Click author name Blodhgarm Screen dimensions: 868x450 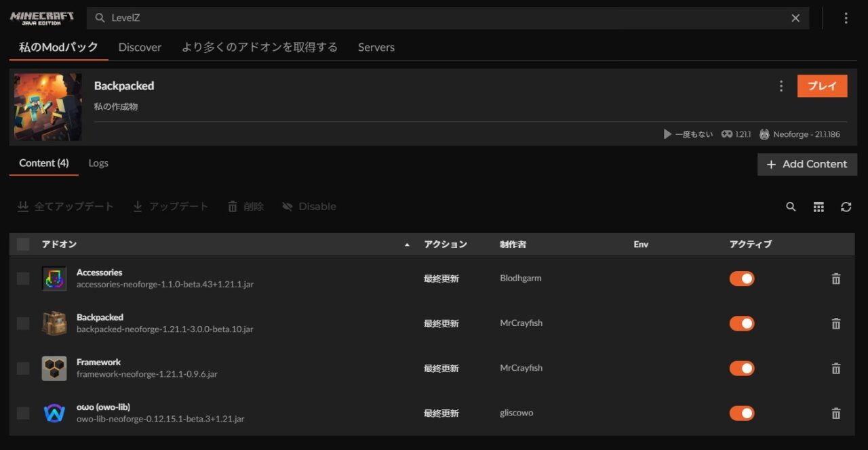[521, 279]
